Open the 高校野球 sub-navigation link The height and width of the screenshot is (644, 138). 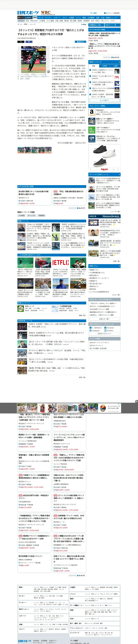point(86,21)
